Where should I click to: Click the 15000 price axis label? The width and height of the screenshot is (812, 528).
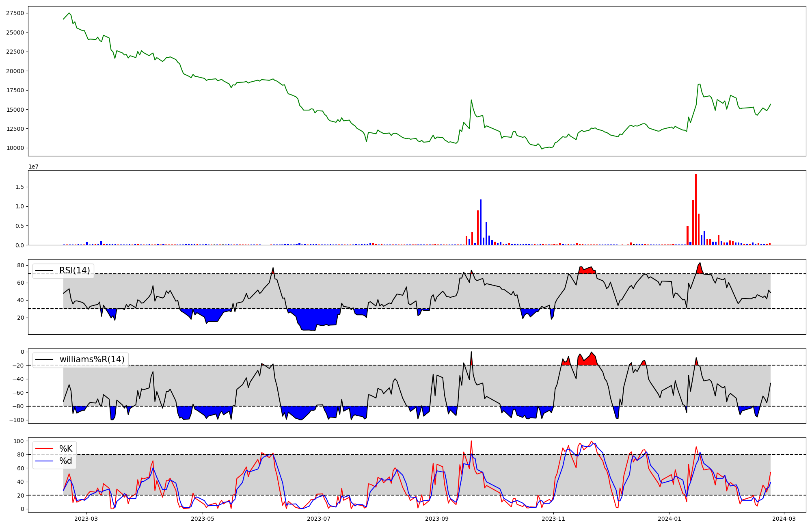[15, 110]
